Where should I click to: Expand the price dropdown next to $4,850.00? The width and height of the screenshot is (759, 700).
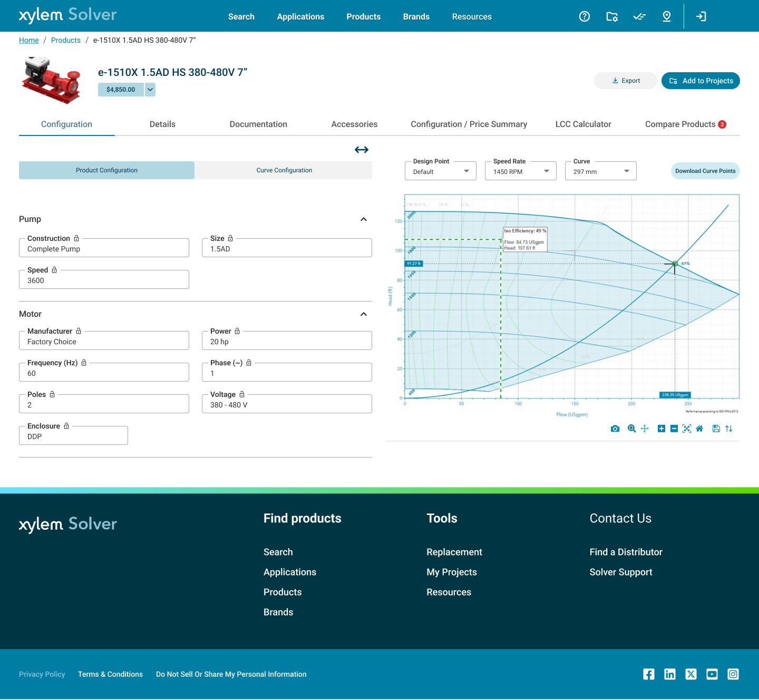pos(150,90)
